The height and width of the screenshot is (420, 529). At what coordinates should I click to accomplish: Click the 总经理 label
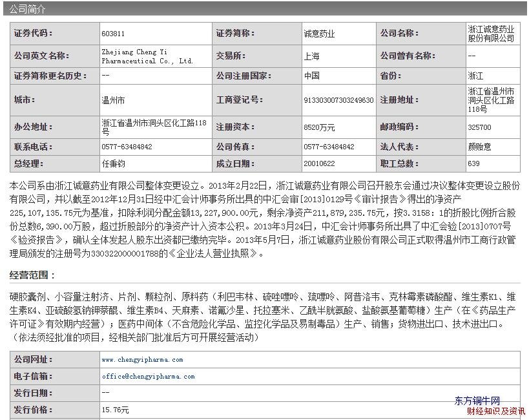[x=28, y=163]
